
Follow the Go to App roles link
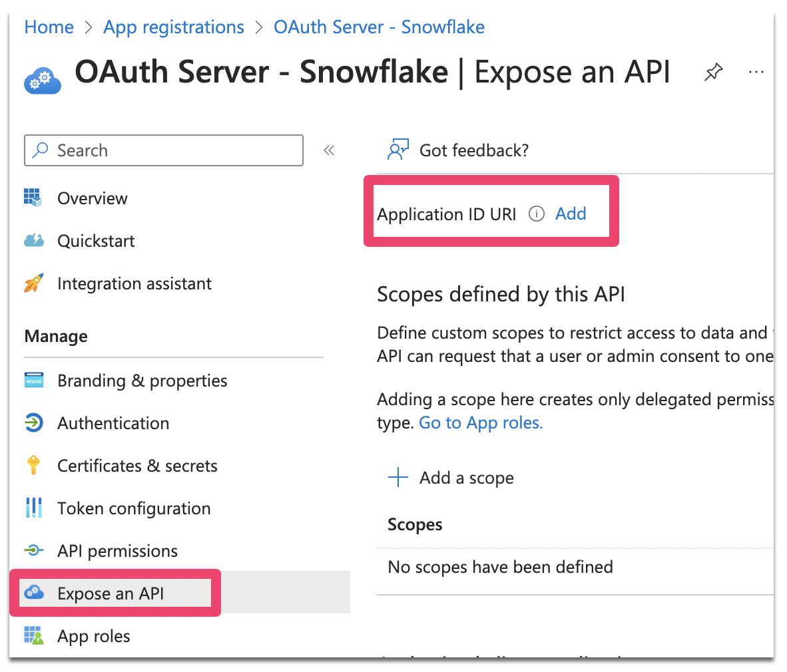point(481,423)
